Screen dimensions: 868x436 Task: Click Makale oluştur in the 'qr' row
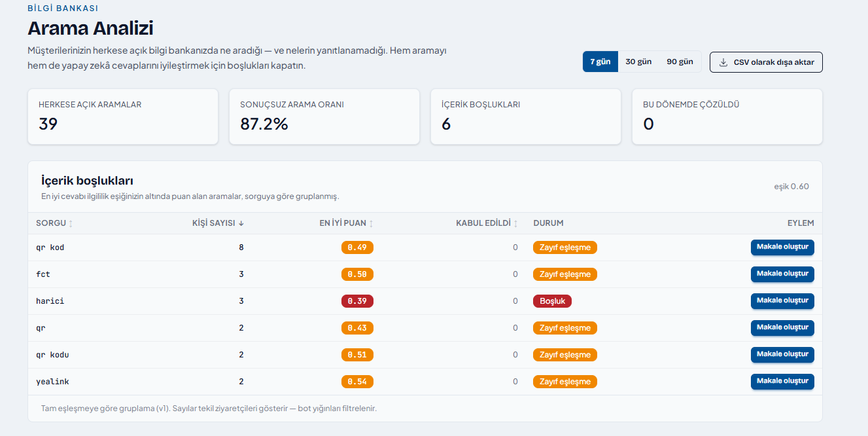[782, 328]
